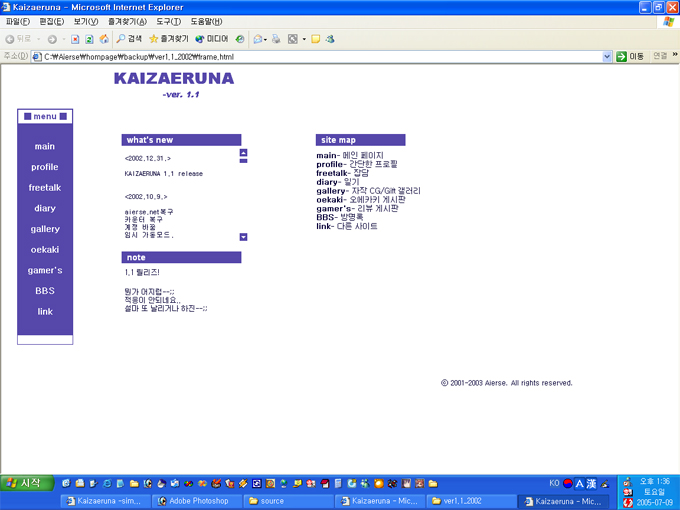Screen dimensions: 680x510
Task: Click the Windows Start (시작) button
Action: click(27, 483)
